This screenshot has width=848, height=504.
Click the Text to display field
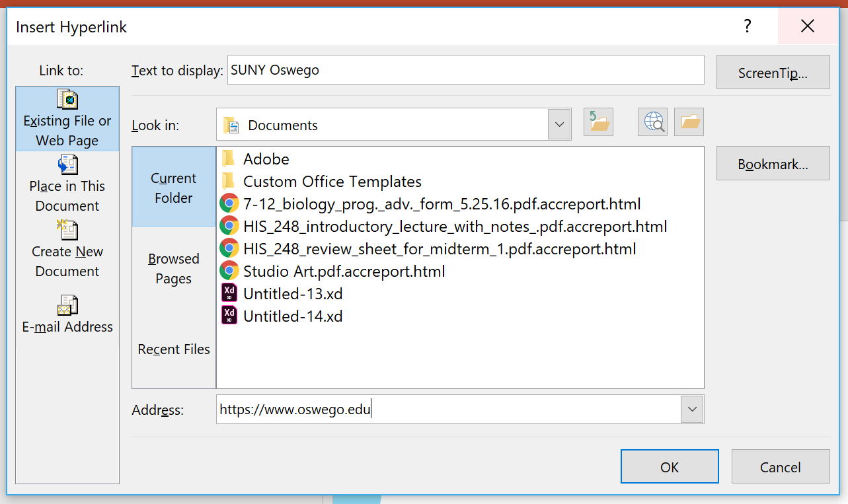pos(466,69)
